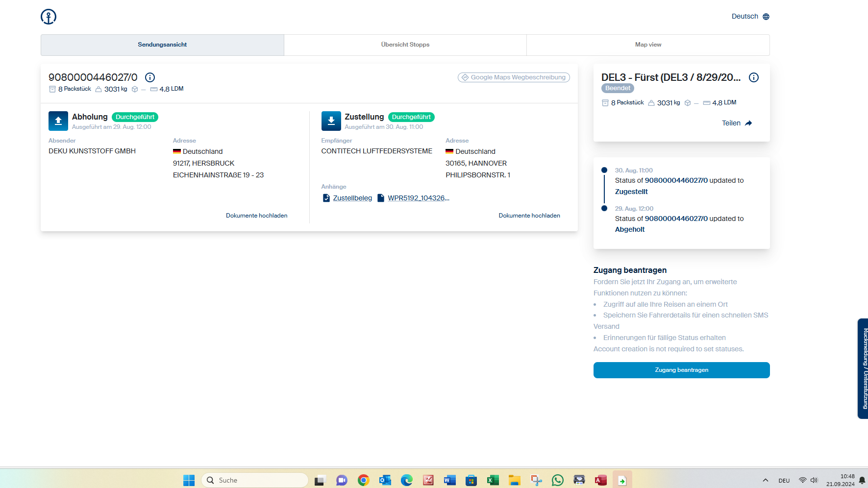This screenshot has height=488, width=868.
Task: Open Microsoft Excel from the taskbar
Action: pos(493,480)
